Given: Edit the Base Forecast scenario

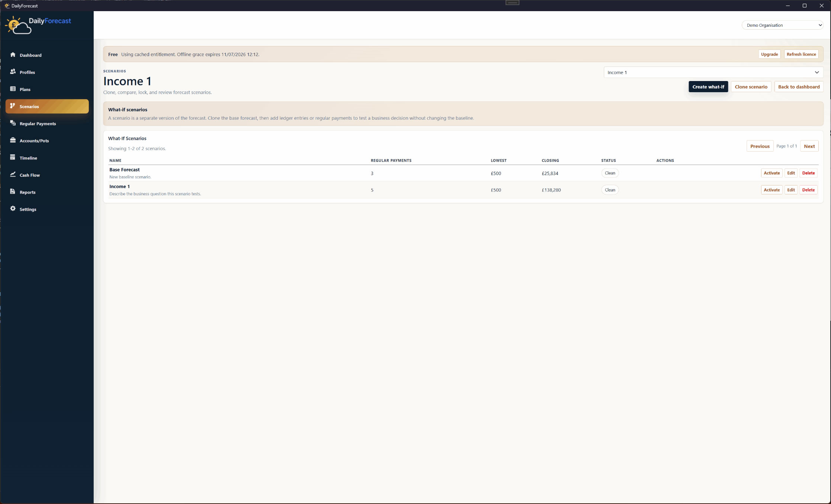Looking at the screenshot, I should pos(791,173).
